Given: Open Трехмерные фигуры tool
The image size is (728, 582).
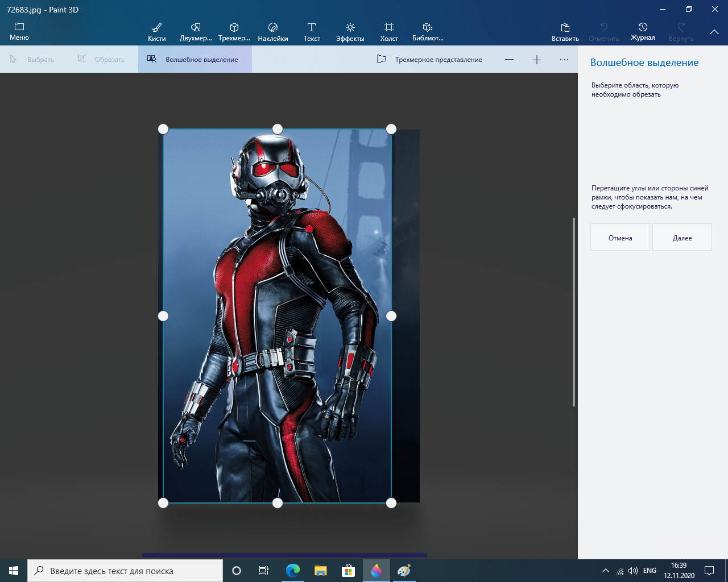Looking at the screenshot, I should coord(234,32).
